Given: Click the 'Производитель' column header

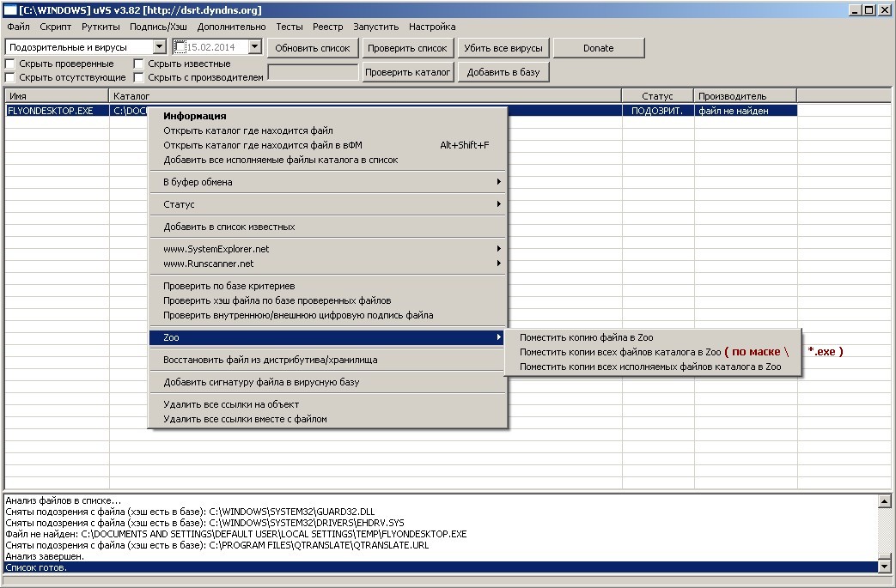Looking at the screenshot, I should pyautogui.click(x=745, y=96).
